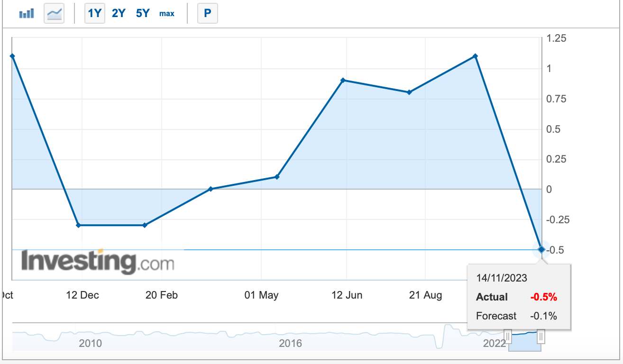This screenshot has height=364, width=623.
Task: Click 2010 in the navigator timeline
Action: [90, 344]
